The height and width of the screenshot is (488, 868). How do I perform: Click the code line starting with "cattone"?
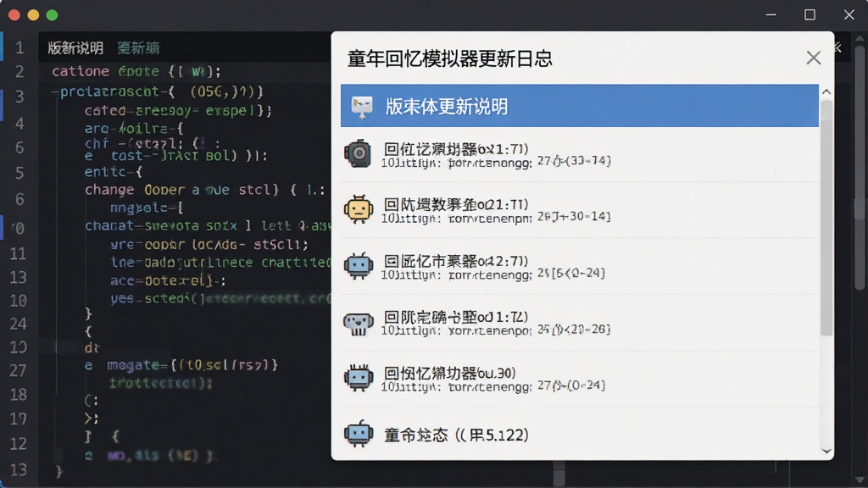coord(136,71)
